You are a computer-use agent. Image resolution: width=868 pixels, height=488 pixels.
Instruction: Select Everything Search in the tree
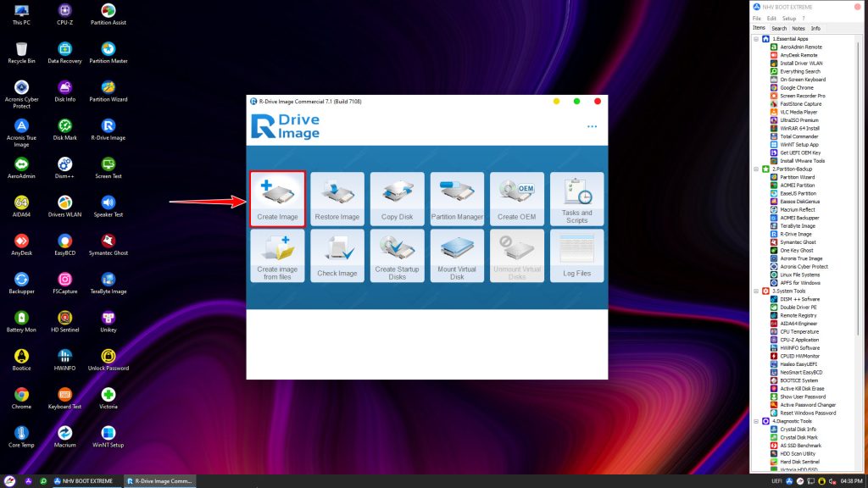(x=800, y=71)
